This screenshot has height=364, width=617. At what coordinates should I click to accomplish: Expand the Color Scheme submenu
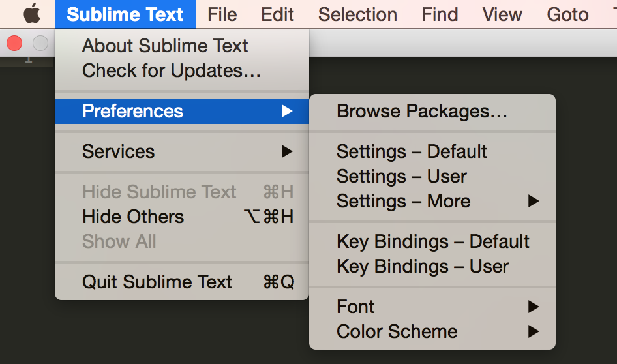point(432,331)
